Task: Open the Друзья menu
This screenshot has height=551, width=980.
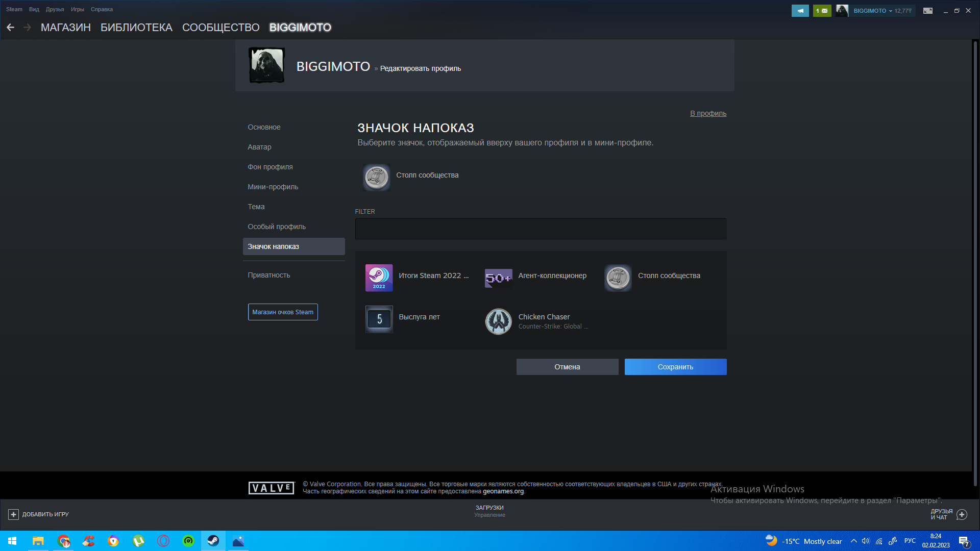Action: pos(55,9)
